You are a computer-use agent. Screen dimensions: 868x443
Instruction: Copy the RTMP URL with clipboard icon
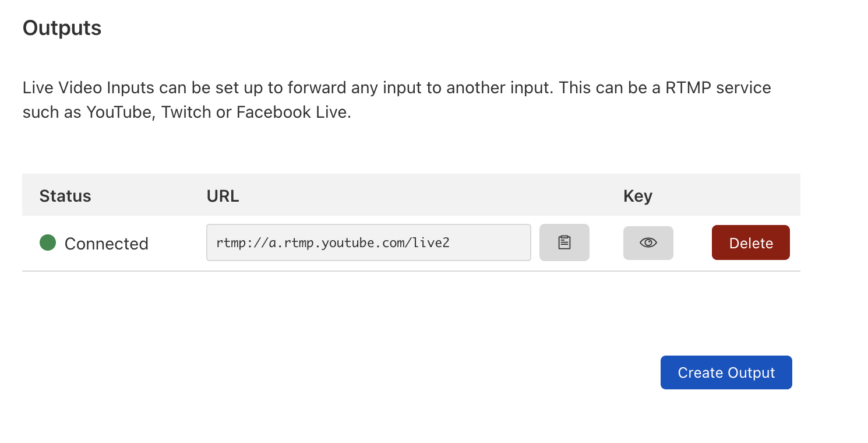click(564, 242)
